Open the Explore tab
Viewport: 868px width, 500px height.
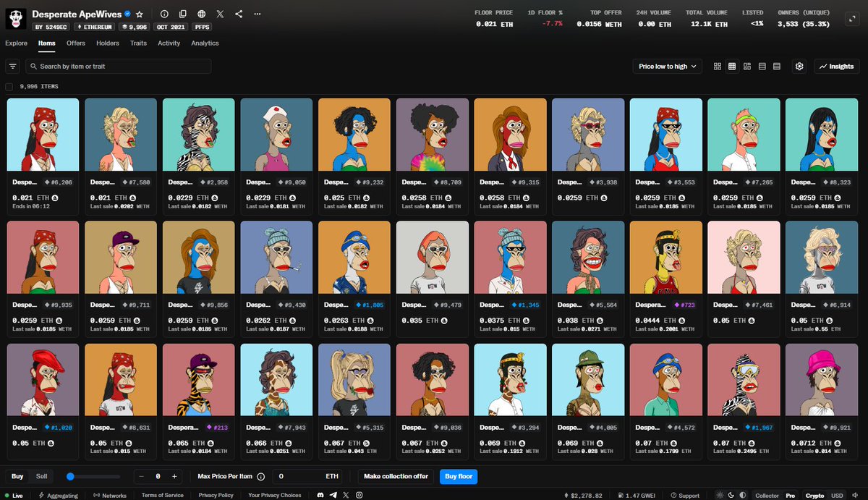tap(16, 43)
